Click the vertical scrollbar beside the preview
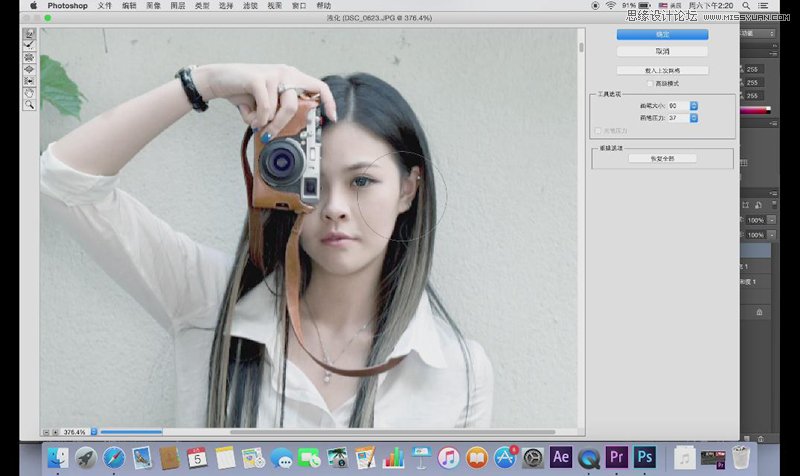Screen dimensions: 800x476 581,47
